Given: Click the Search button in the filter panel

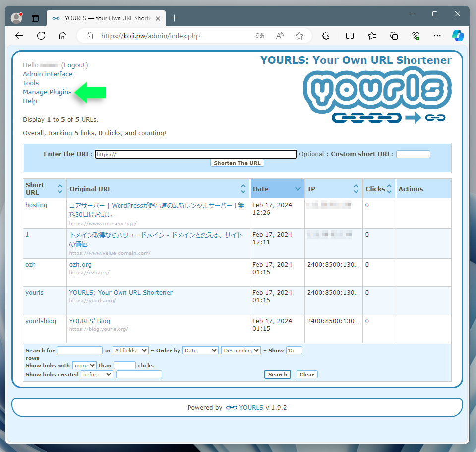Looking at the screenshot, I should point(278,374).
